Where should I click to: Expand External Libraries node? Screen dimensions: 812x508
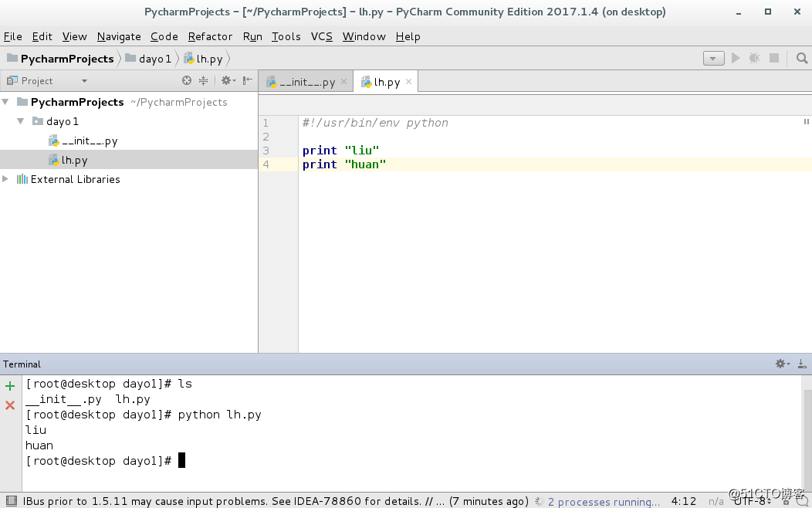(x=5, y=178)
